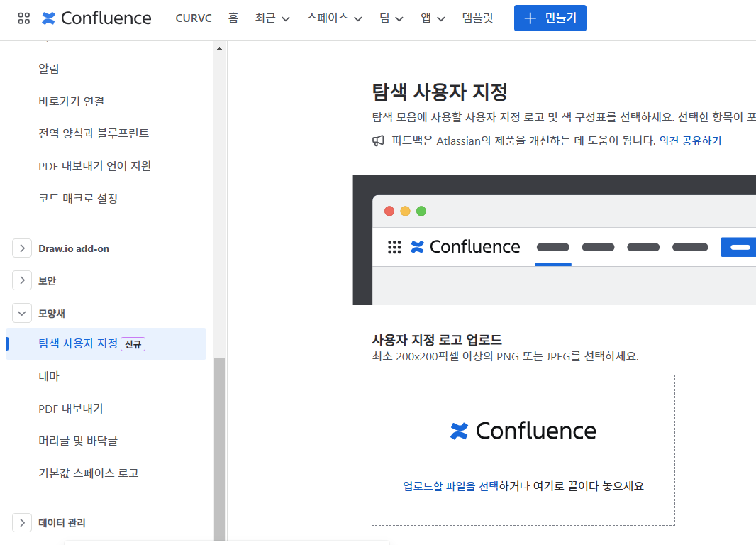
Task: Expand the 데이터 관리 section
Action: 22,523
